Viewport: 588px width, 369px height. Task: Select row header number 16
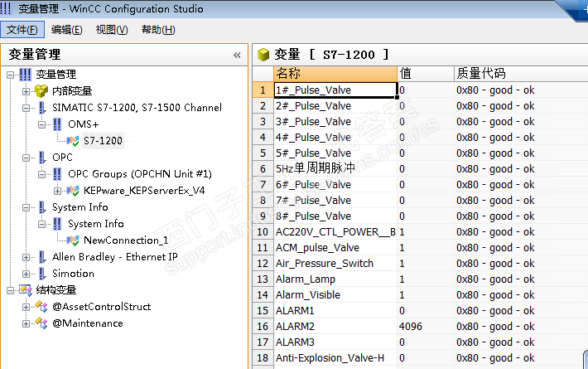click(263, 327)
